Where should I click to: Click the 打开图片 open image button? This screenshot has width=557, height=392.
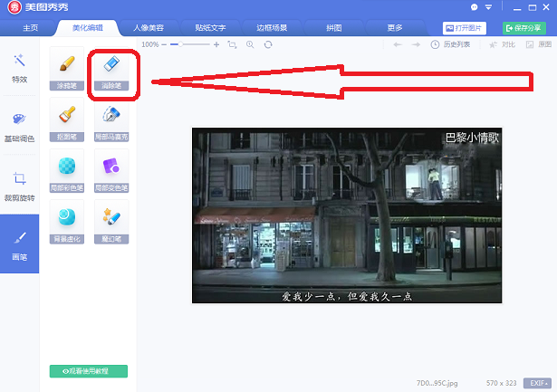465,28
